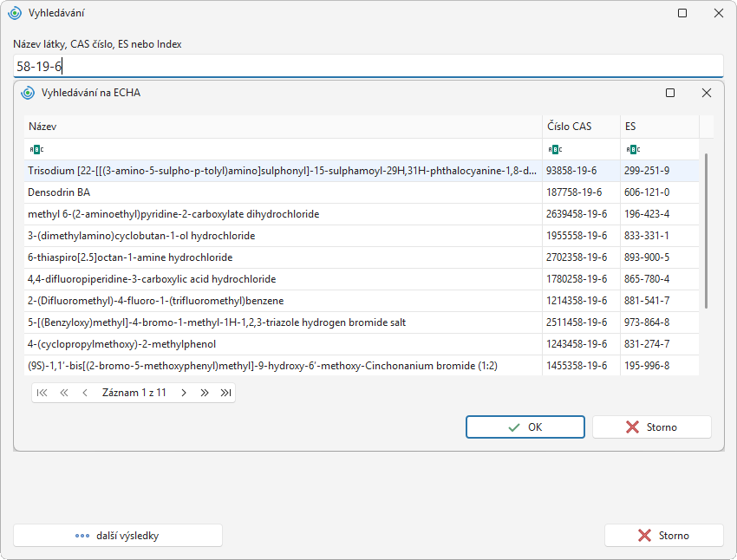Screen dimensions: 737x560
Task: Click the filter icon under Název column
Action: pyautogui.click(x=36, y=149)
